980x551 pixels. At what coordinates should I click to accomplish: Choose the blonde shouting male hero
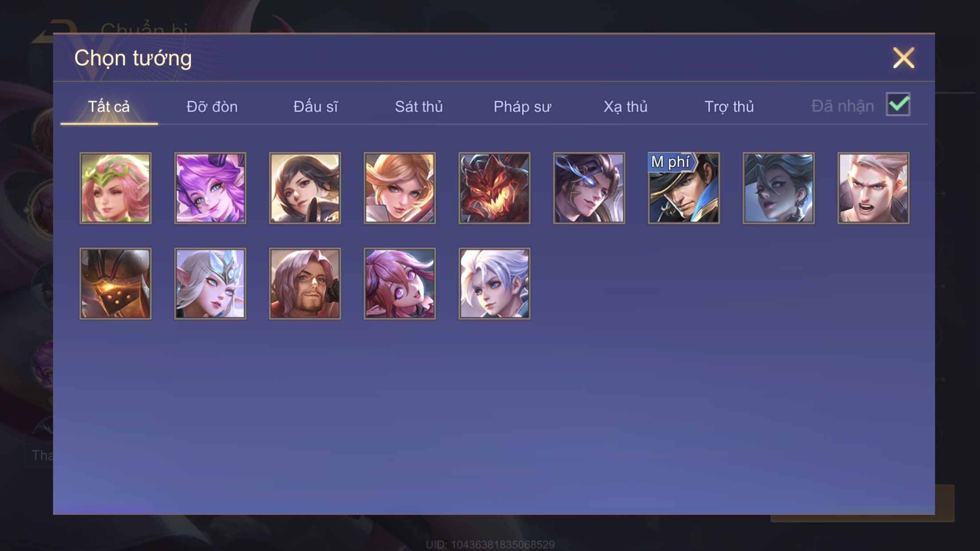pyautogui.click(x=873, y=188)
